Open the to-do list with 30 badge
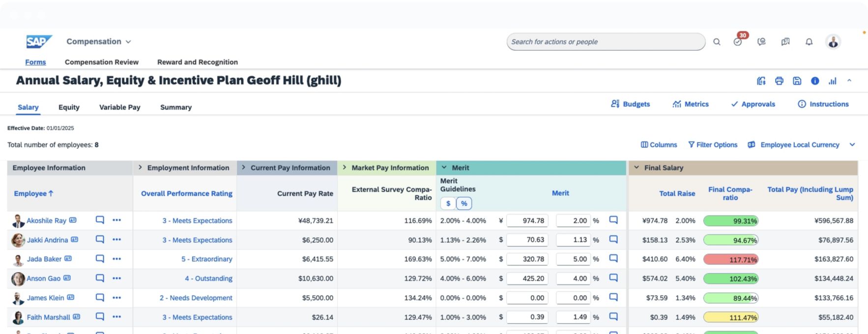 [x=738, y=42]
